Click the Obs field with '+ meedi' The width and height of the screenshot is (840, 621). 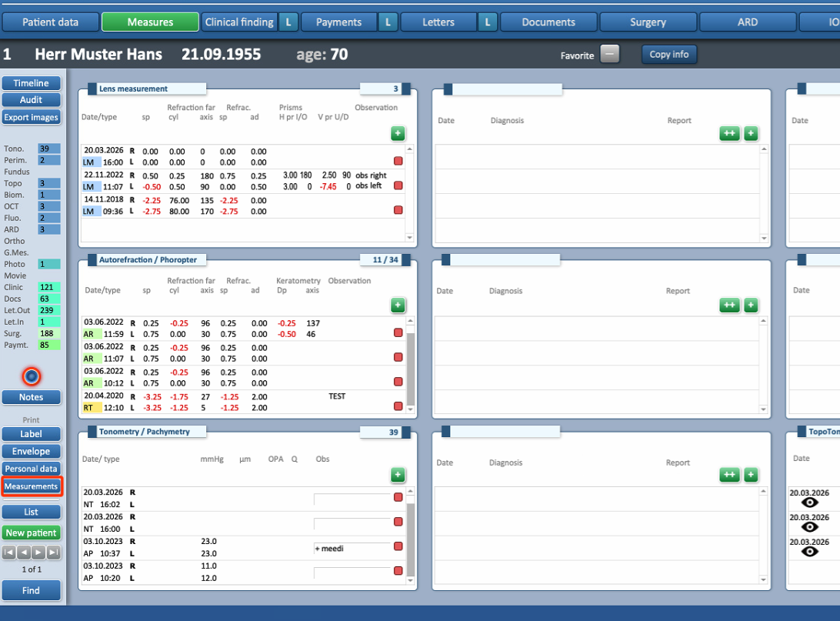click(352, 549)
